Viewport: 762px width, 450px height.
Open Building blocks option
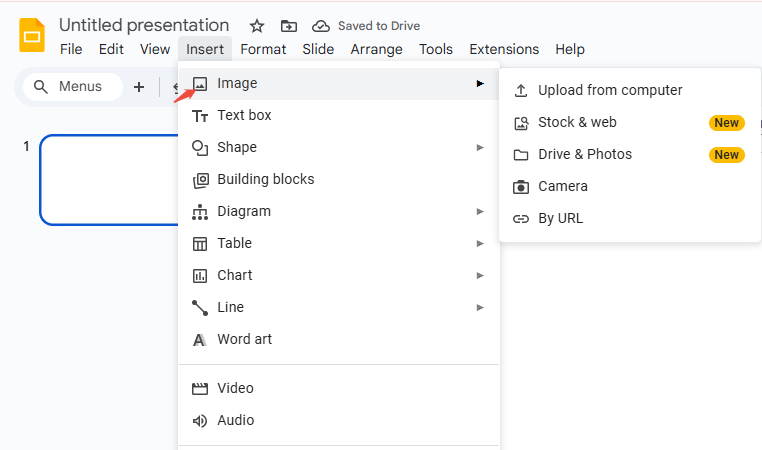click(265, 179)
